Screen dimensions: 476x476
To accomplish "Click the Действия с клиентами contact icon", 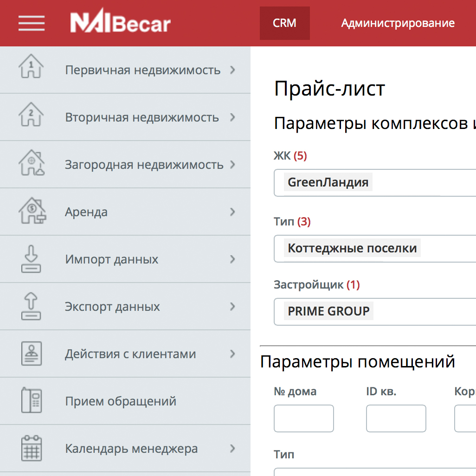I will pos(32,354).
